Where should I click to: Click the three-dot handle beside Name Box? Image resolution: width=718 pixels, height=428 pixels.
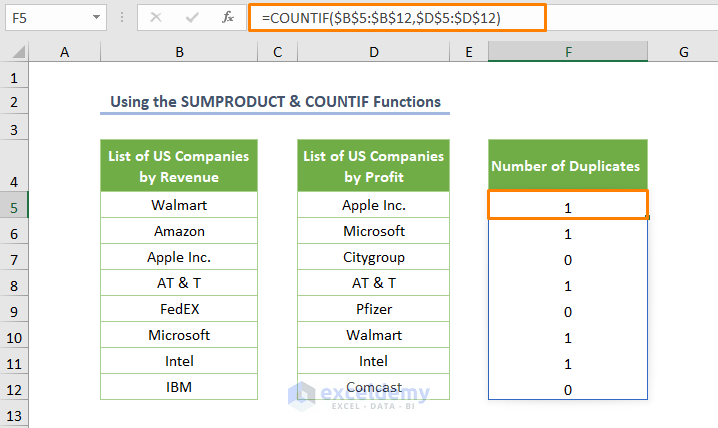pos(123,17)
